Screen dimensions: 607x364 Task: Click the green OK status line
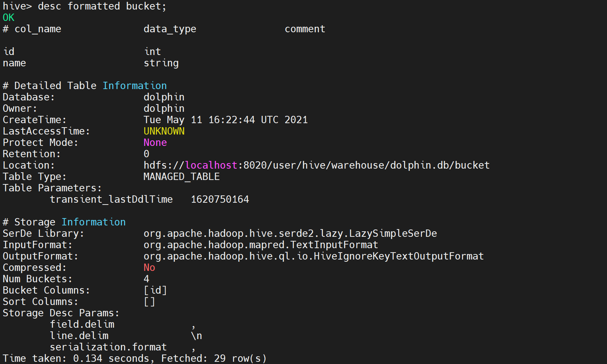[x=8, y=18]
